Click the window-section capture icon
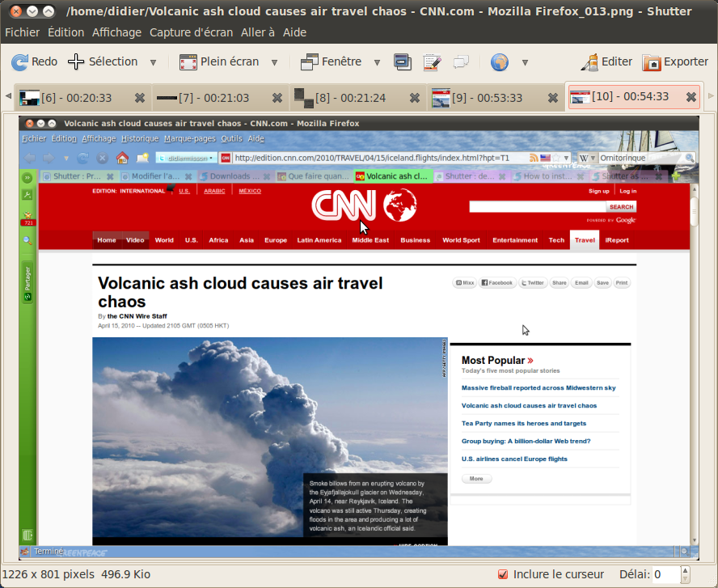 [403, 61]
